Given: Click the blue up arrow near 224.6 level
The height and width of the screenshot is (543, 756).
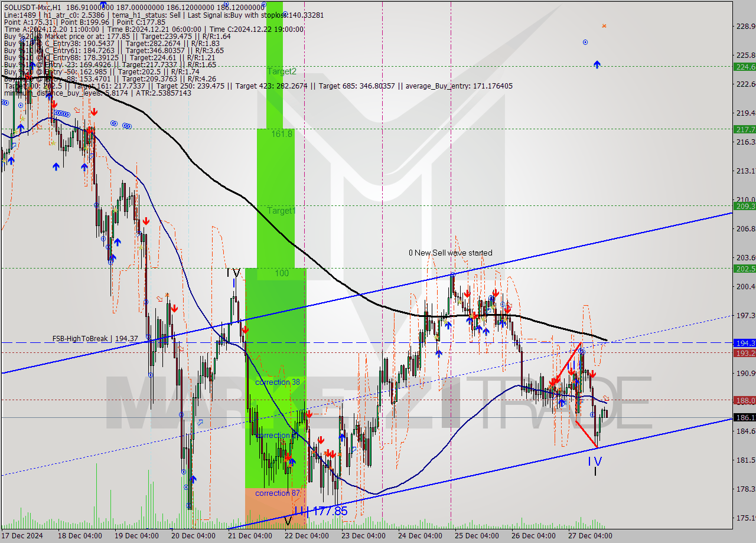Looking at the screenshot, I should click(x=597, y=64).
